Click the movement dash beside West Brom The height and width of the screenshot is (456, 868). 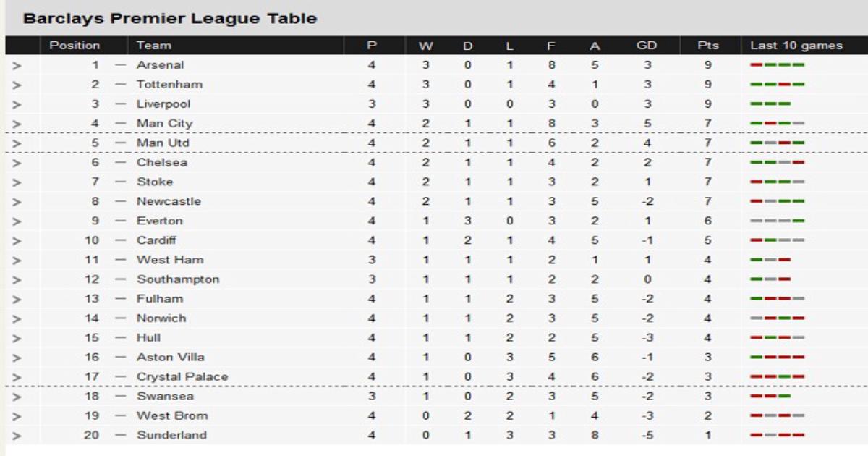coord(120,417)
